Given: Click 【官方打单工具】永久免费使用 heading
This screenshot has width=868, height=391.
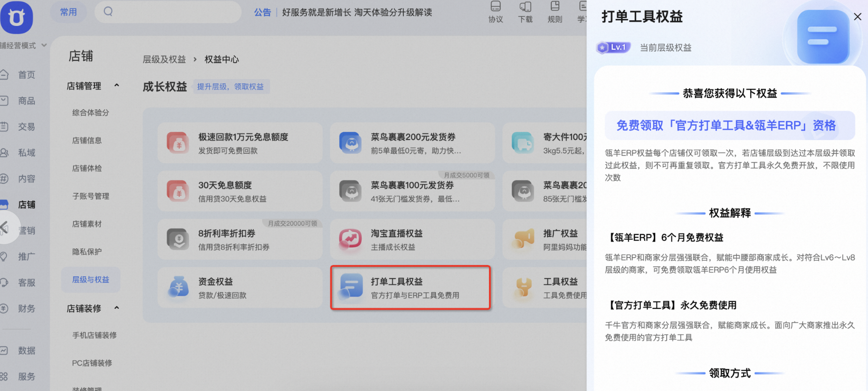Looking at the screenshot, I should pyautogui.click(x=671, y=305).
